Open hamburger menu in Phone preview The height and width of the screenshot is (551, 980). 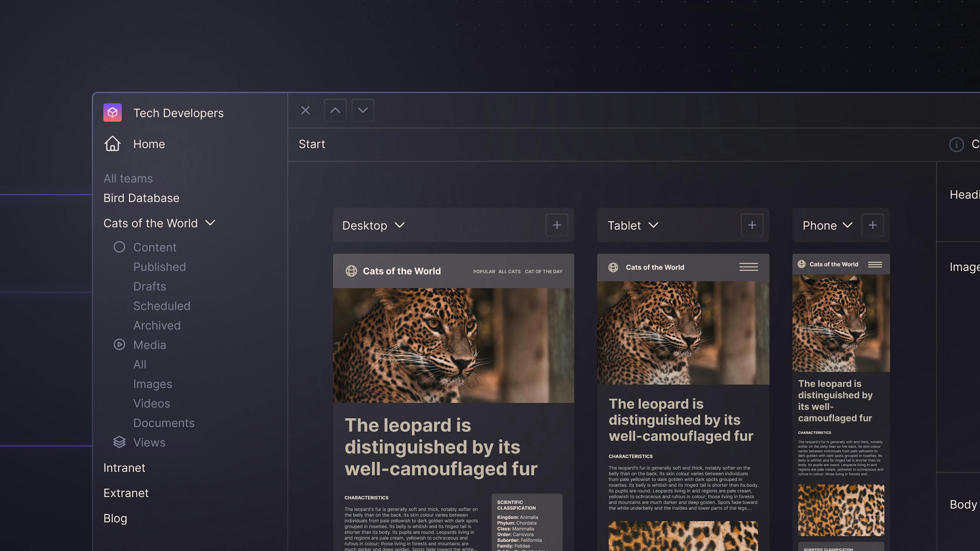(875, 264)
